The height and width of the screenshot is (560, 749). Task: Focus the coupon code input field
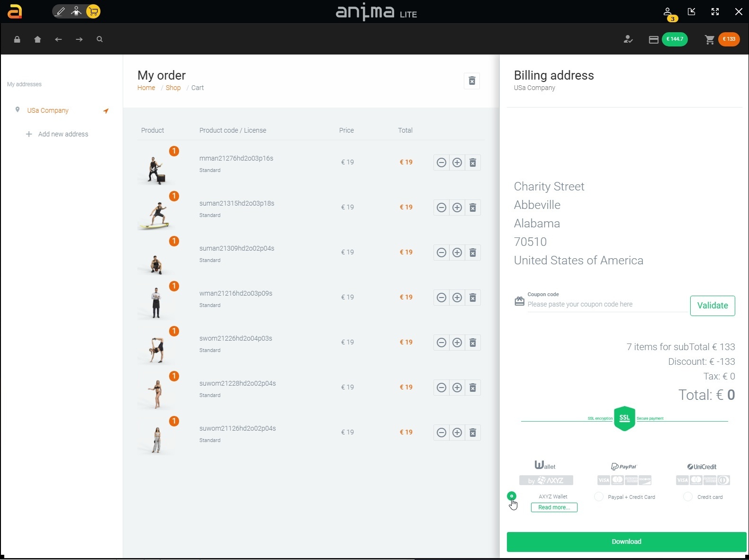[607, 304]
